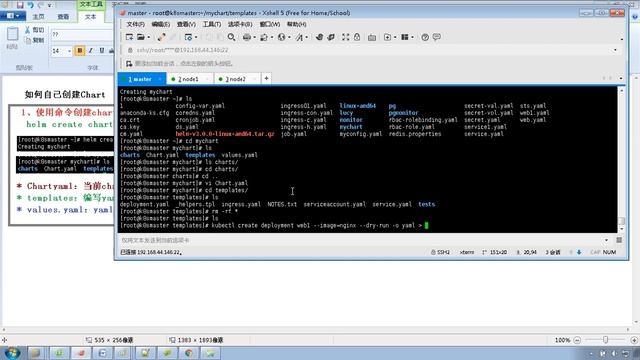Select the 1 master session tab
The width and height of the screenshot is (640, 360).
142,79
